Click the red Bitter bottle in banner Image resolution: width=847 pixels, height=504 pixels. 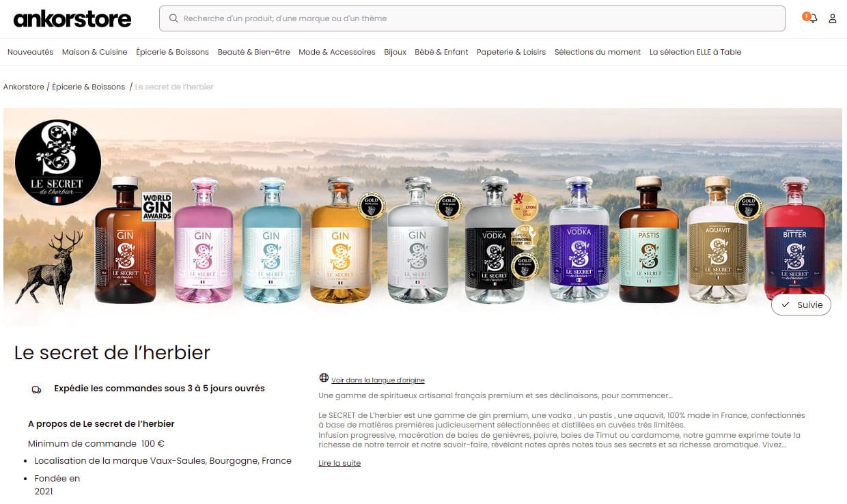[794, 239]
